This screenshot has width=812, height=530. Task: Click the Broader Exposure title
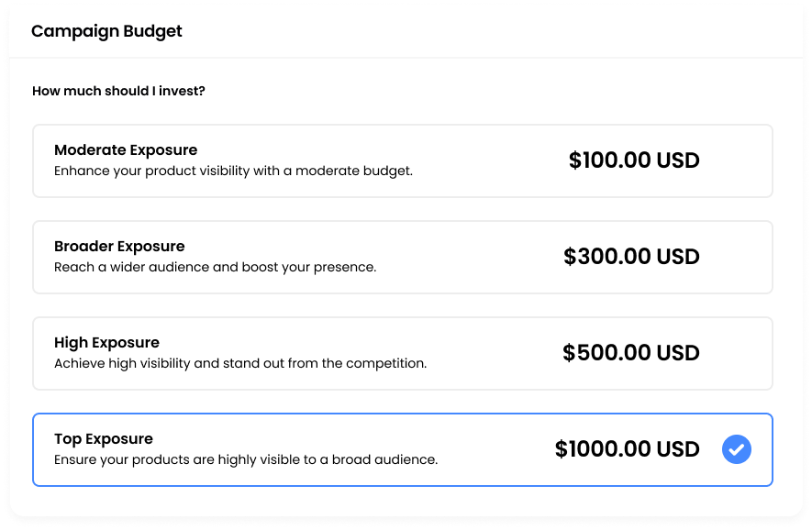(119, 247)
